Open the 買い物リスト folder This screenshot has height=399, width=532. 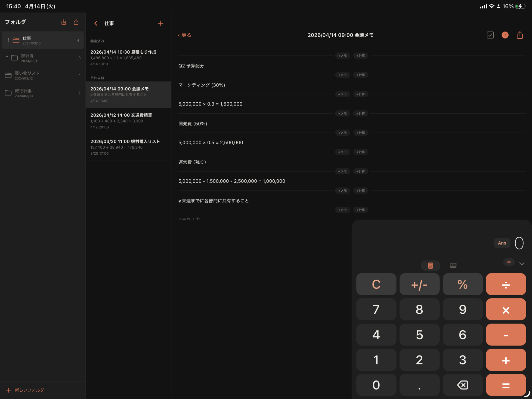point(43,76)
